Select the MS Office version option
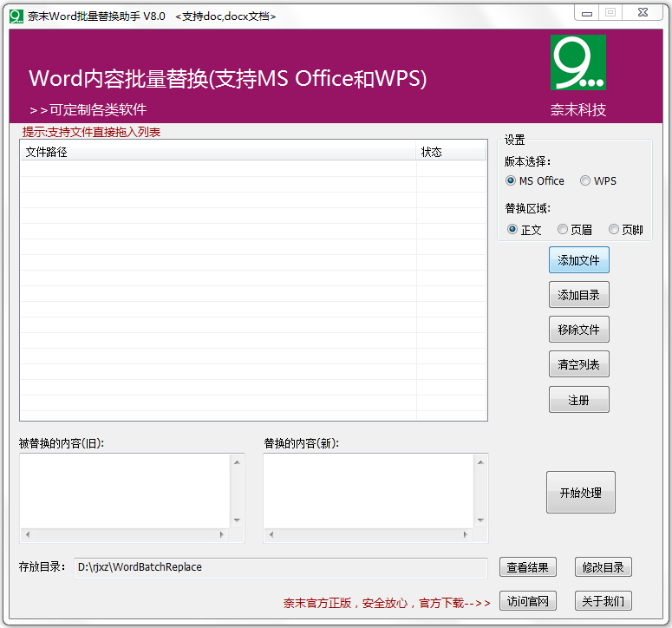Viewport: 672px width, 628px height. 511,181
